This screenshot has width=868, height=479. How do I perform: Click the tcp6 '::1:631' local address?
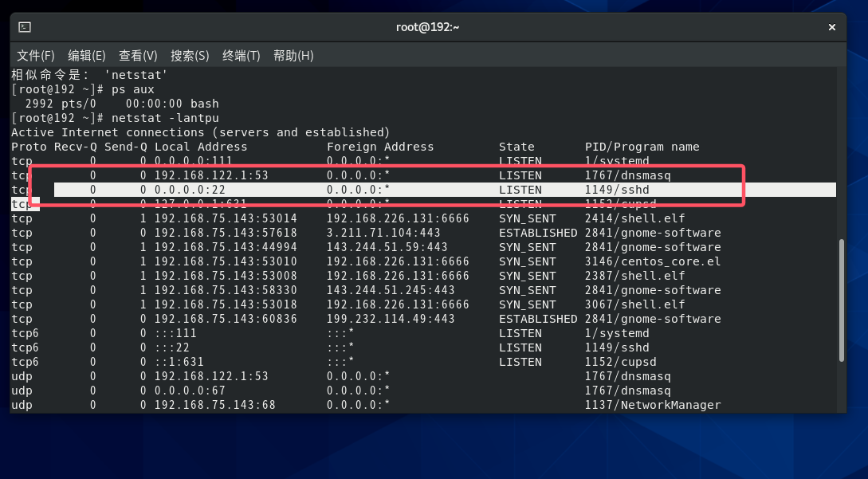pyautogui.click(x=179, y=362)
